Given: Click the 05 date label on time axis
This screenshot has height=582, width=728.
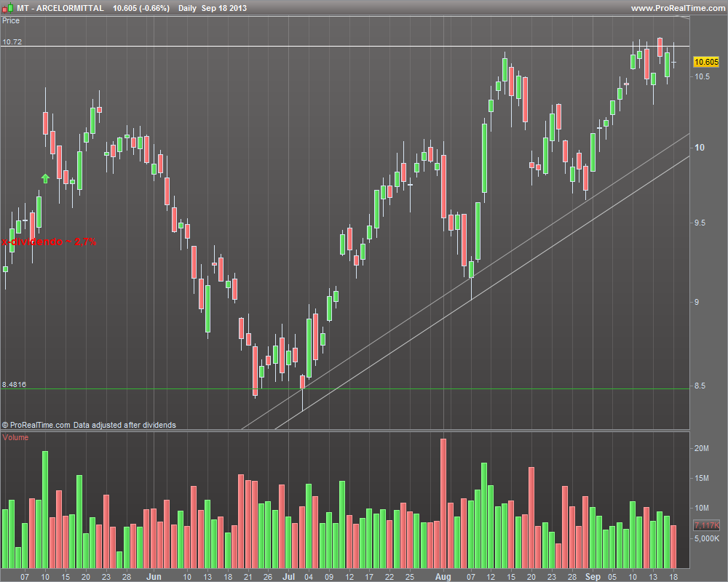Looking at the screenshot, I should coord(612,577).
